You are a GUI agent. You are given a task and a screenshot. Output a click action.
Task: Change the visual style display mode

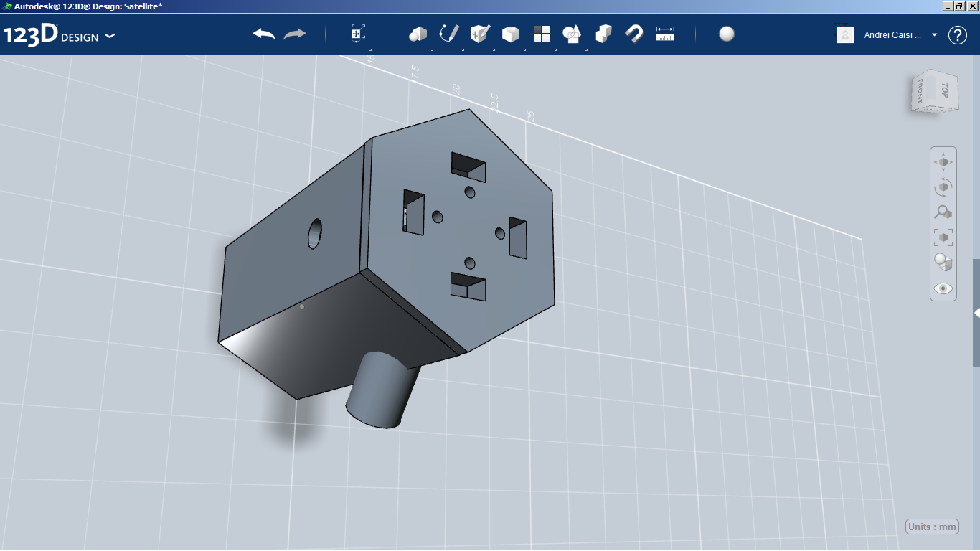(943, 263)
